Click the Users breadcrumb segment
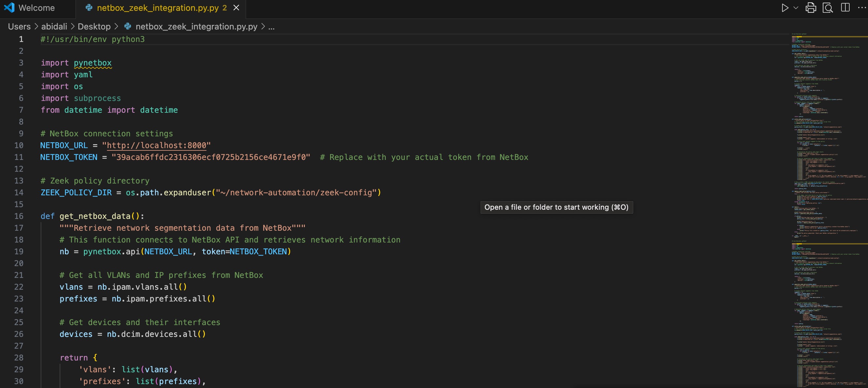 (x=19, y=27)
